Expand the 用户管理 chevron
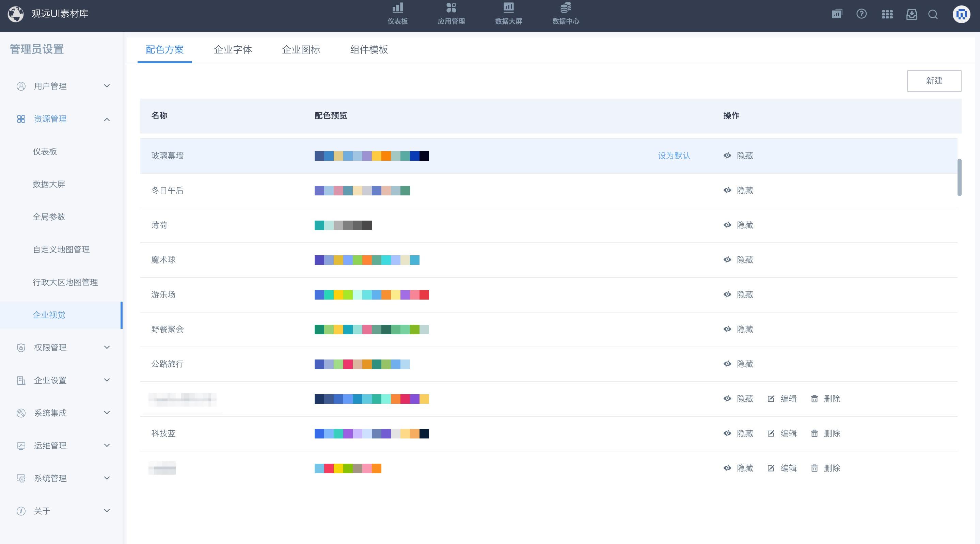This screenshot has width=980, height=544. pyautogui.click(x=107, y=86)
